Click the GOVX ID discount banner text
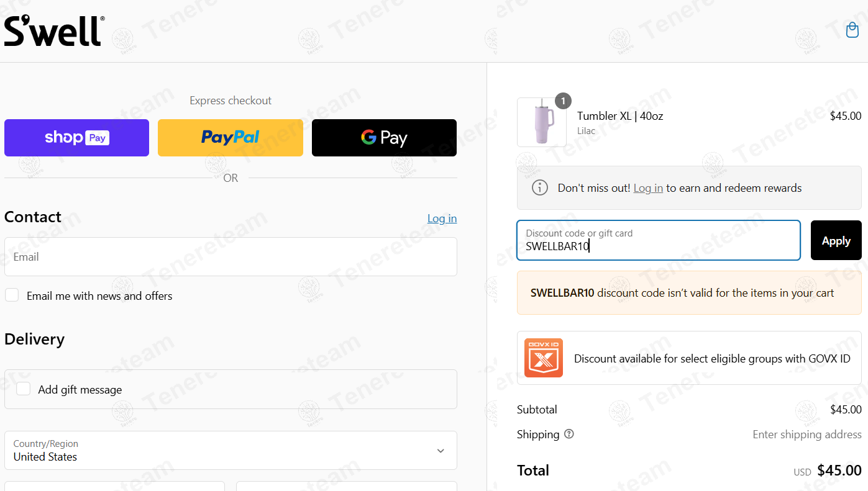 pos(712,359)
